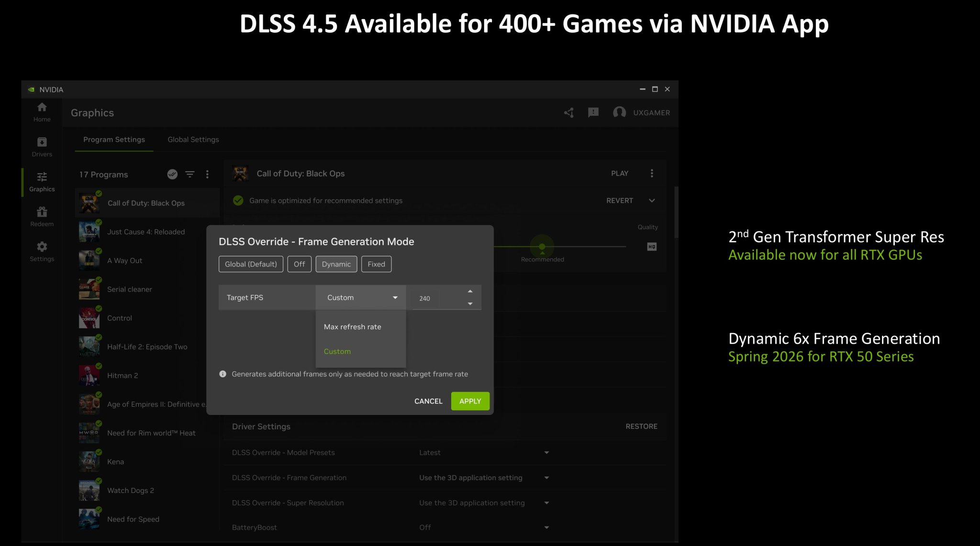Click the share icon in header
Screen dimensions: 980x546
pyautogui.click(x=568, y=113)
